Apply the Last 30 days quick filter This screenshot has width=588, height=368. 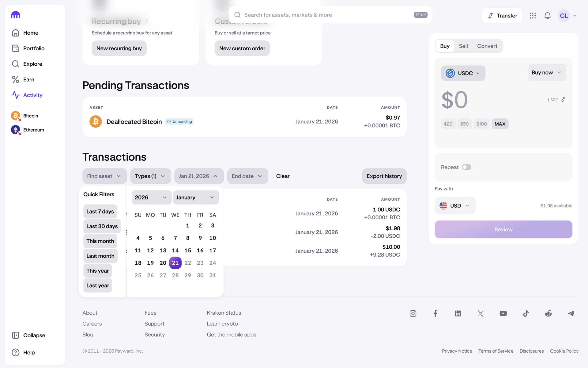click(x=102, y=226)
